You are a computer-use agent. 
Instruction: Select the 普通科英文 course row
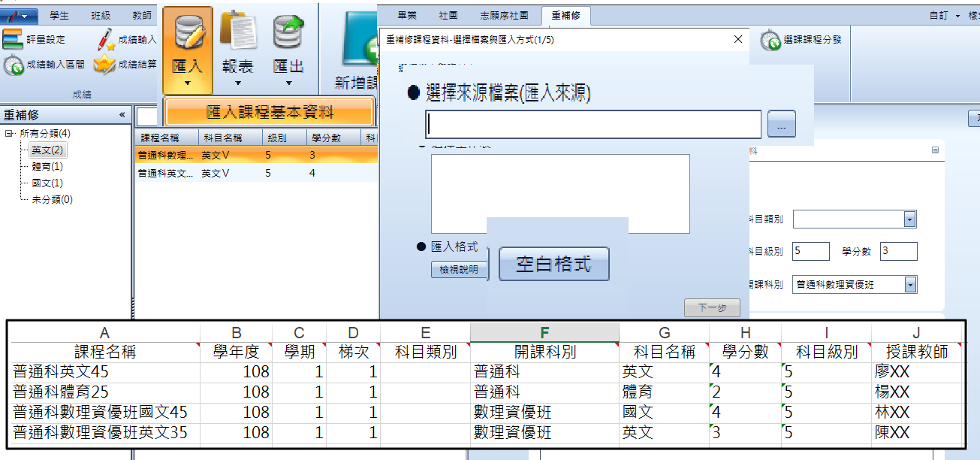click(255, 173)
